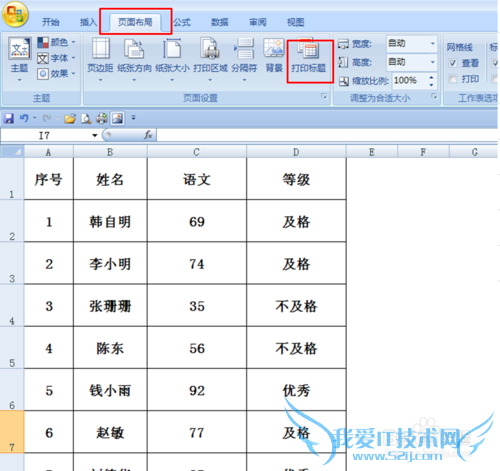Switch to Insert (插入) tab
The height and width of the screenshot is (471, 500).
click(88, 22)
